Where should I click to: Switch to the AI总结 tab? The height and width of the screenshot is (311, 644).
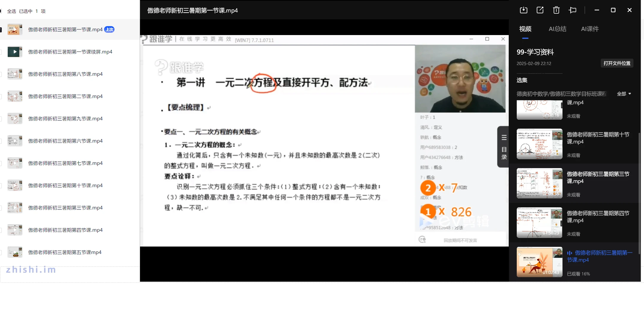557,29
